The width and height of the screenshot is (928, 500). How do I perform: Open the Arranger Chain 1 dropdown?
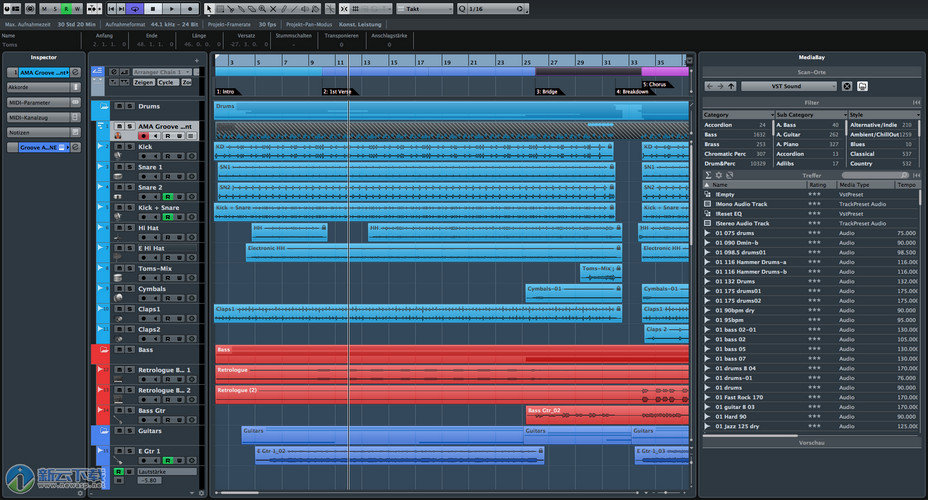pos(162,72)
